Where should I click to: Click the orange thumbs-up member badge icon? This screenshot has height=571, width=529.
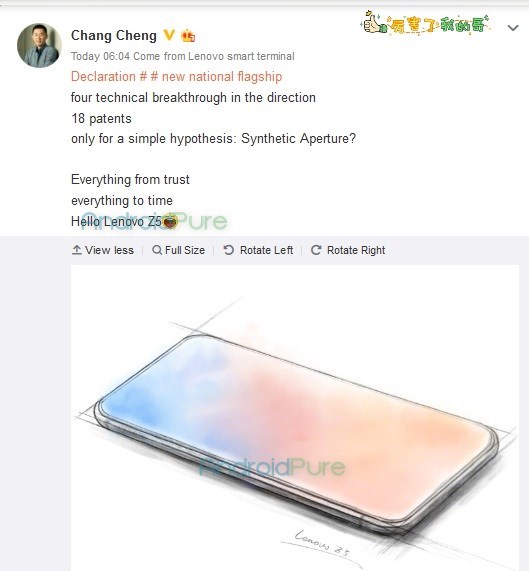(x=188, y=36)
